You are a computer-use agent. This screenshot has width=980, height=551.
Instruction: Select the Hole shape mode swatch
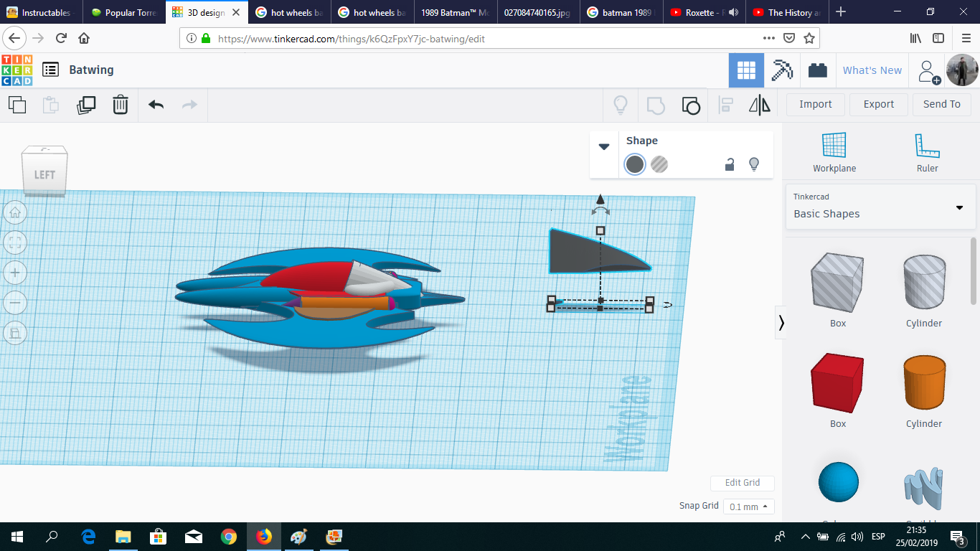coord(659,164)
